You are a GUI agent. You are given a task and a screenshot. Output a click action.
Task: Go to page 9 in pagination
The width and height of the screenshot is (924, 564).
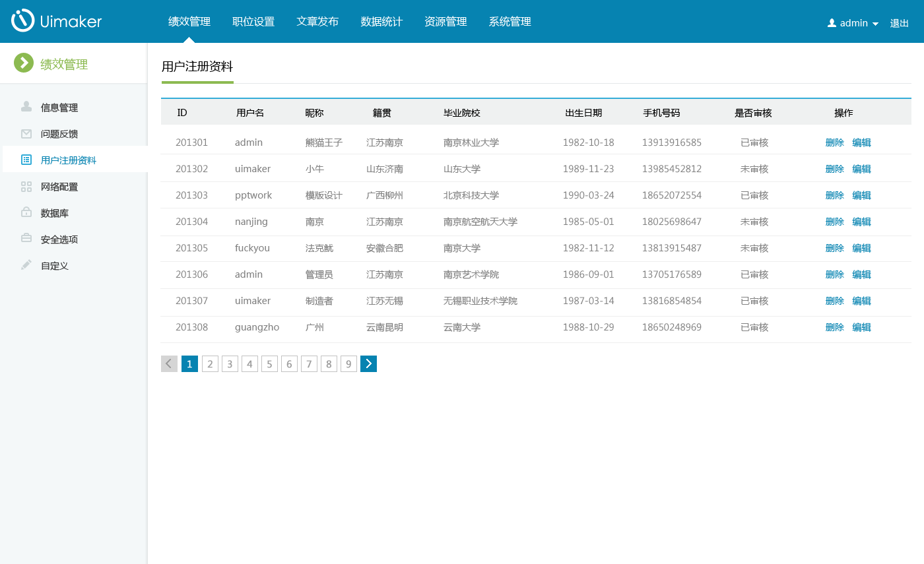pyautogui.click(x=348, y=363)
